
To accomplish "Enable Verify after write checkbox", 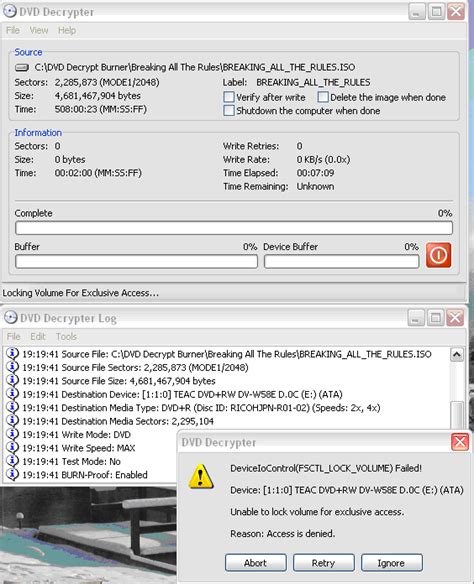I will [x=229, y=97].
